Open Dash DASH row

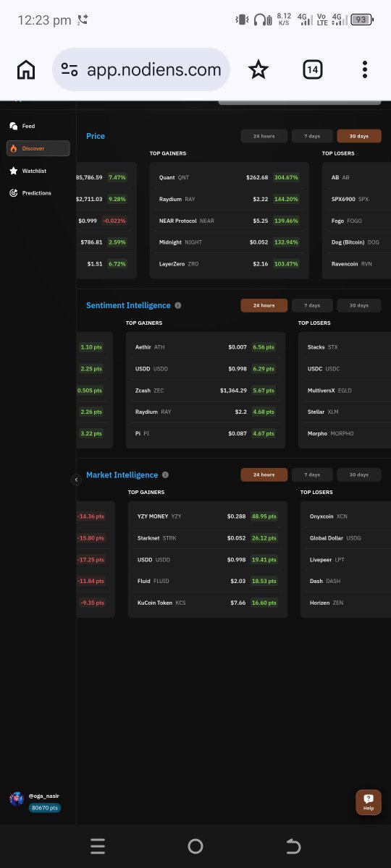346,581
